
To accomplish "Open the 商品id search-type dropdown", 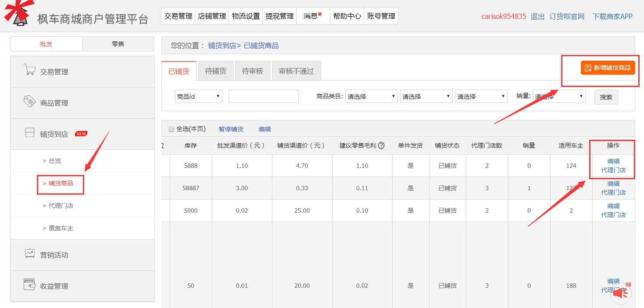I will 198,96.
